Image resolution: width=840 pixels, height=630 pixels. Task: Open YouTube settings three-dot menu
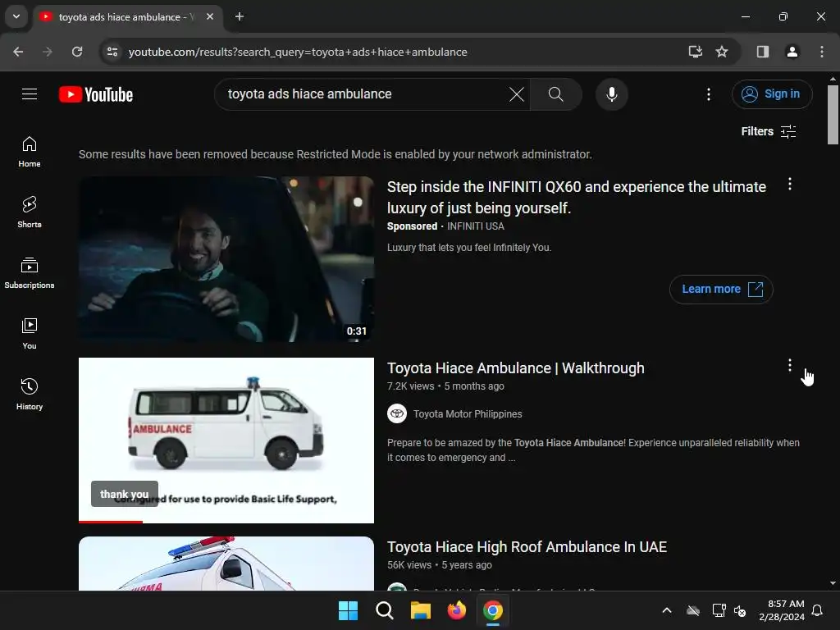708,94
